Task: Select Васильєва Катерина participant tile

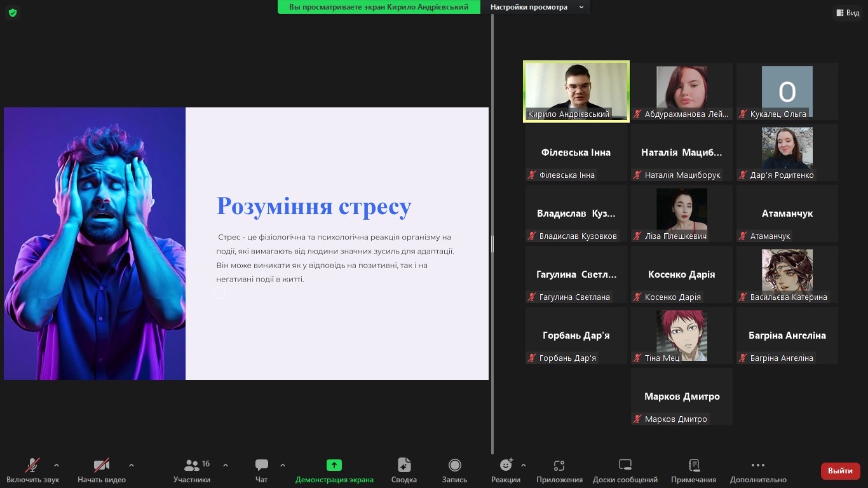Action: [787, 274]
